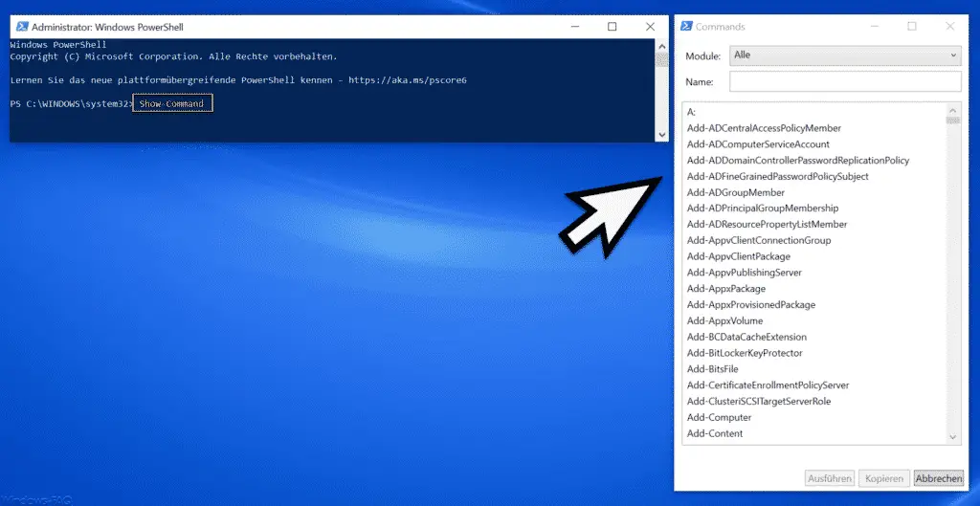The image size is (980, 506).
Task: Click the PowerShell console scrollbar up arrow
Action: 662,46
